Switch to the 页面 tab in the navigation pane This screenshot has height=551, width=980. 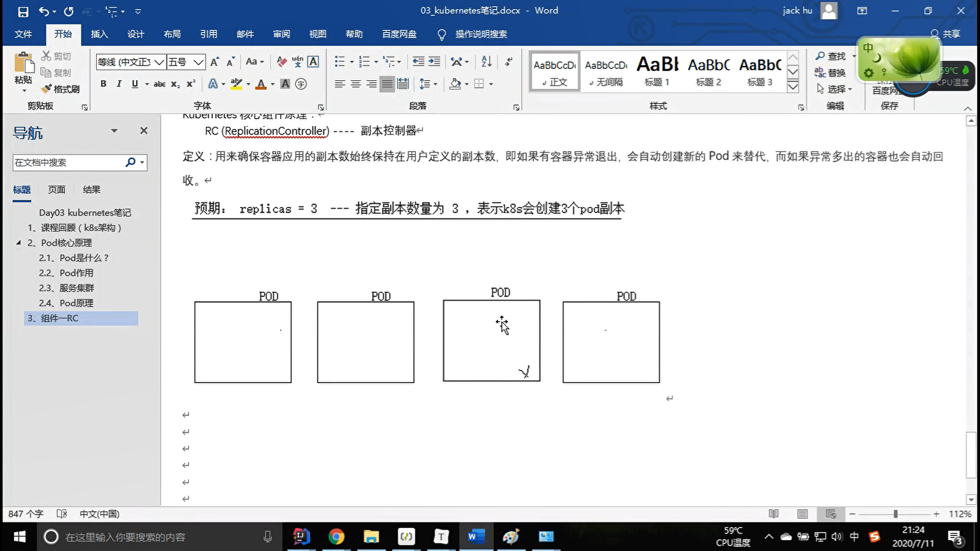(x=57, y=190)
